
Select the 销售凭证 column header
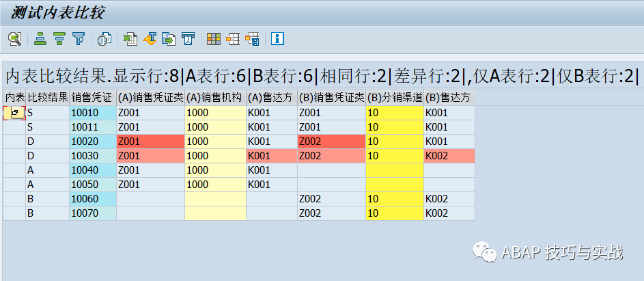point(93,98)
